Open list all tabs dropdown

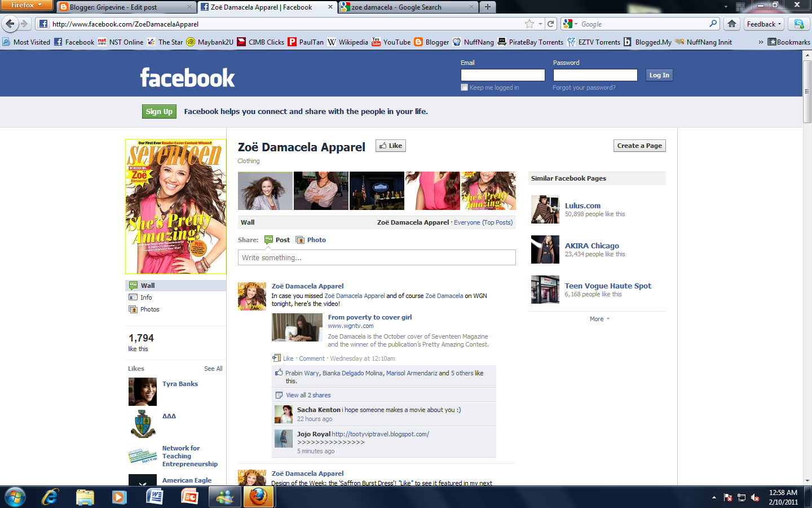click(x=726, y=7)
